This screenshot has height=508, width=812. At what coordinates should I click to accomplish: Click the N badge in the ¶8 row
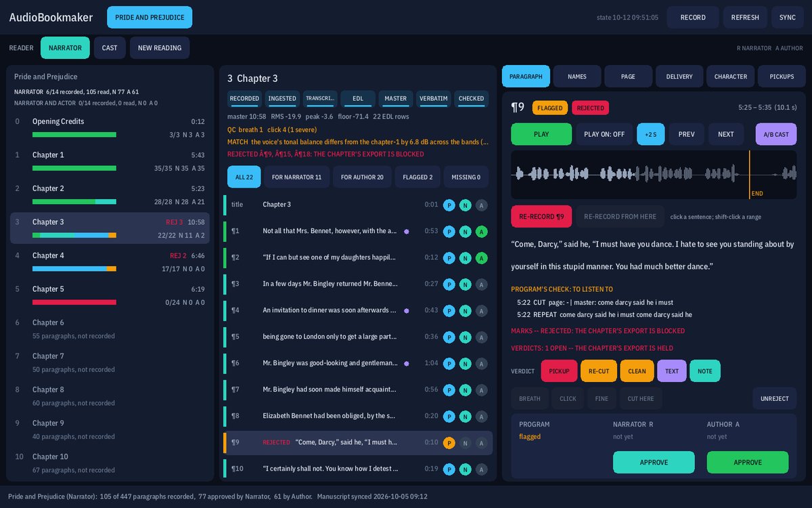pos(465,416)
